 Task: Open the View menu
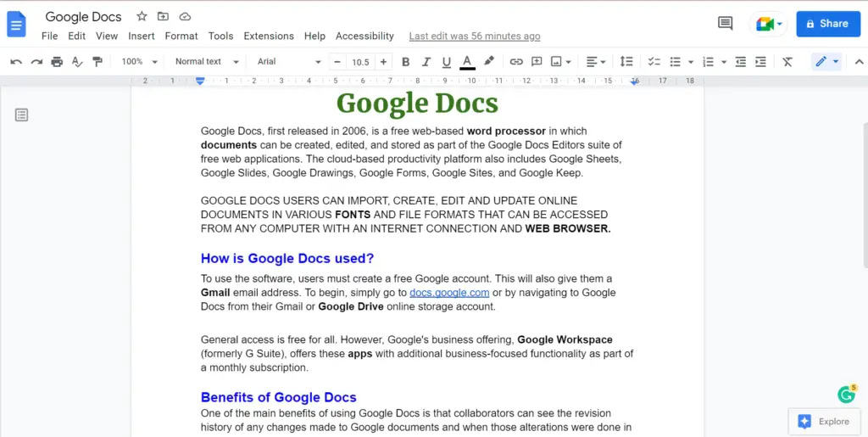coord(106,36)
